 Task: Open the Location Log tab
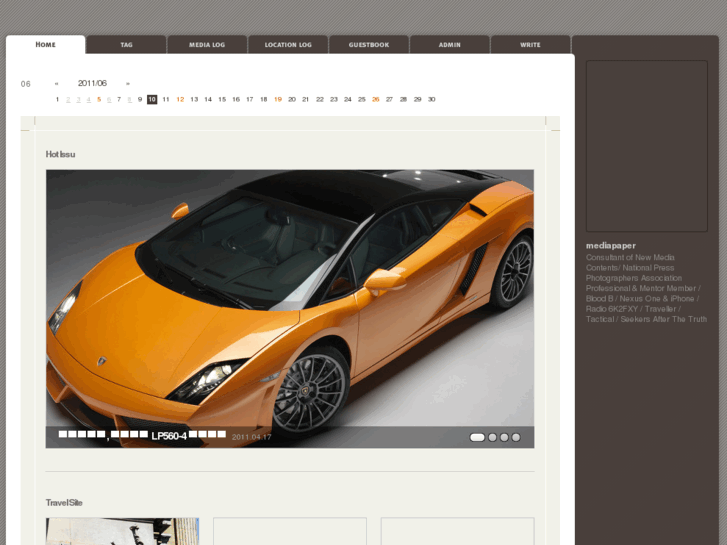pyautogui.click(x=288, y=45)
